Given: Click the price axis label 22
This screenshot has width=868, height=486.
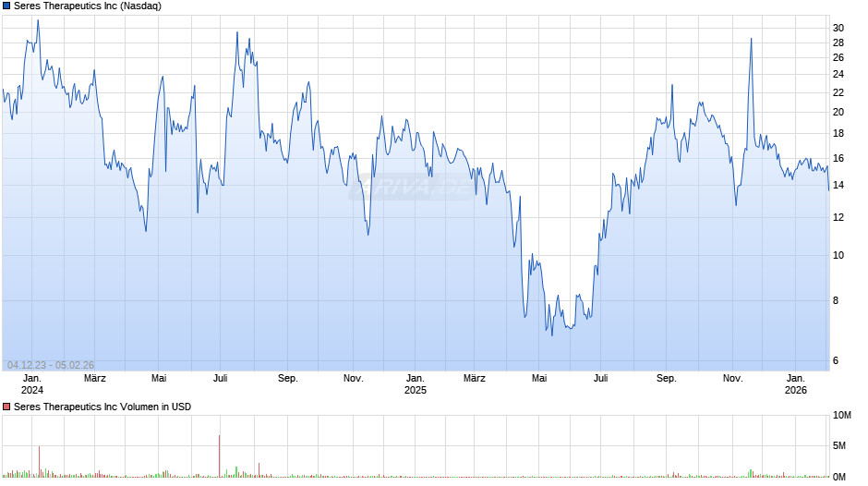Looking at the screenshot, I should (838, 92).
